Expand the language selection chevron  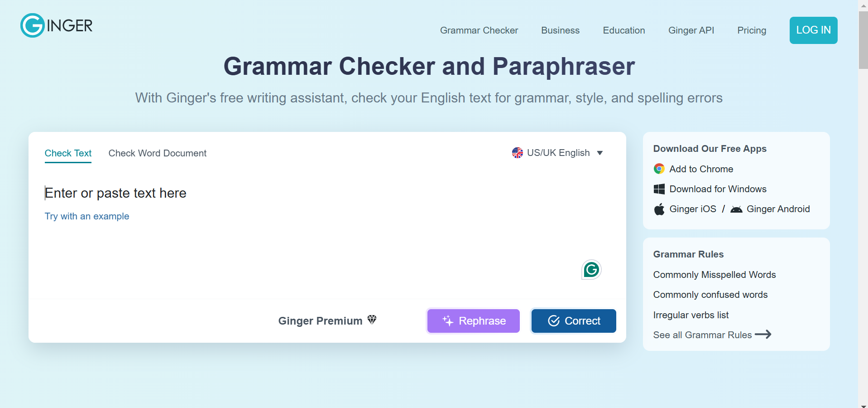[x=600, y=153]
